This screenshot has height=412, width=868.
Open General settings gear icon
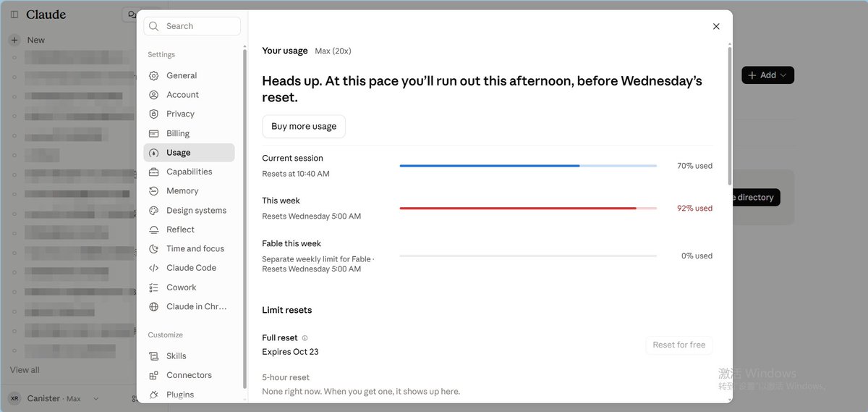153,75
